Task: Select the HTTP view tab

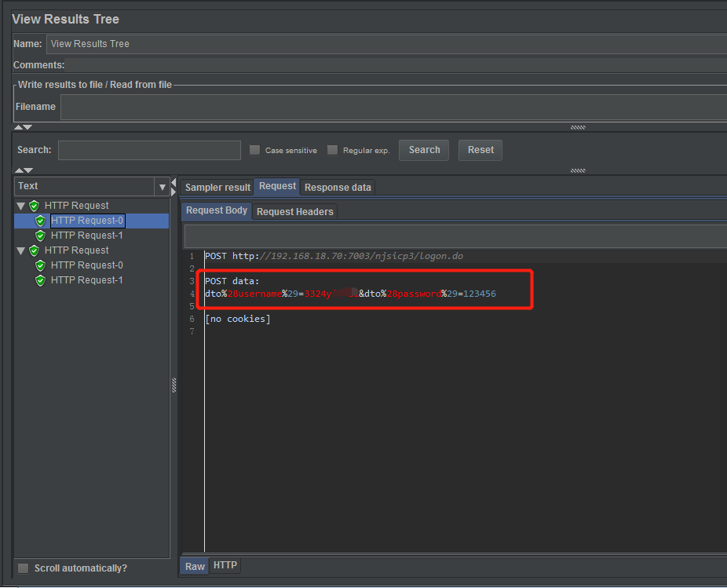Action: coord(225,565)
